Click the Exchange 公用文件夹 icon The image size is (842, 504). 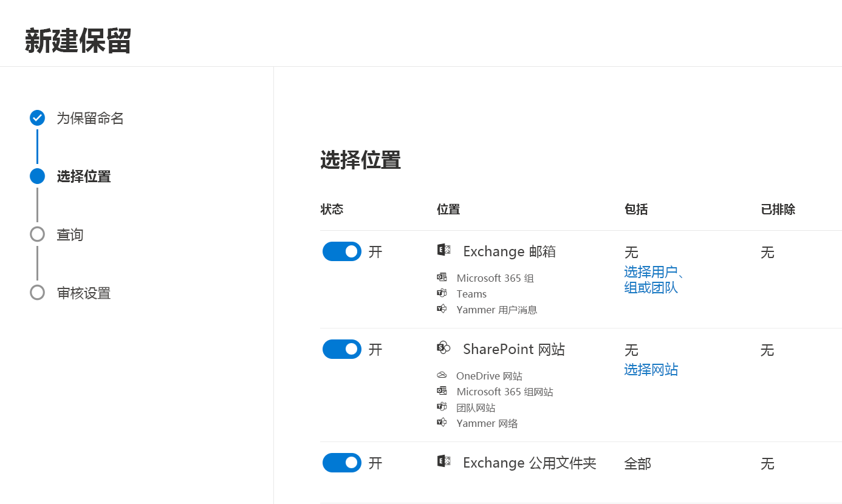tap(443, 461)
